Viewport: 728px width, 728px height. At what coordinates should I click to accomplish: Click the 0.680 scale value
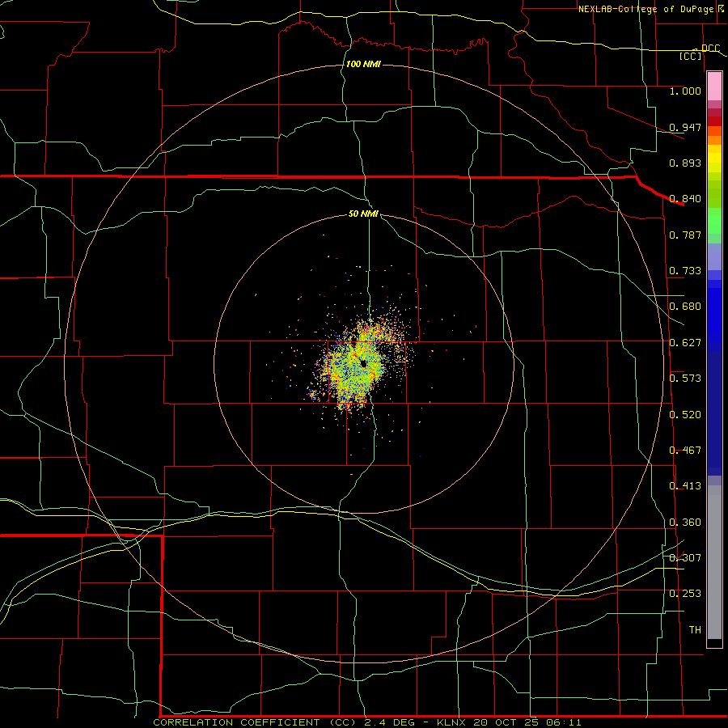(x=685, y=307)
